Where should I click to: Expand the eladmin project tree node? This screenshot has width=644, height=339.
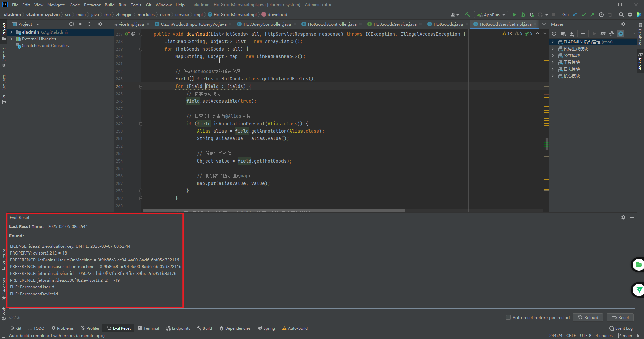[12, 32]
